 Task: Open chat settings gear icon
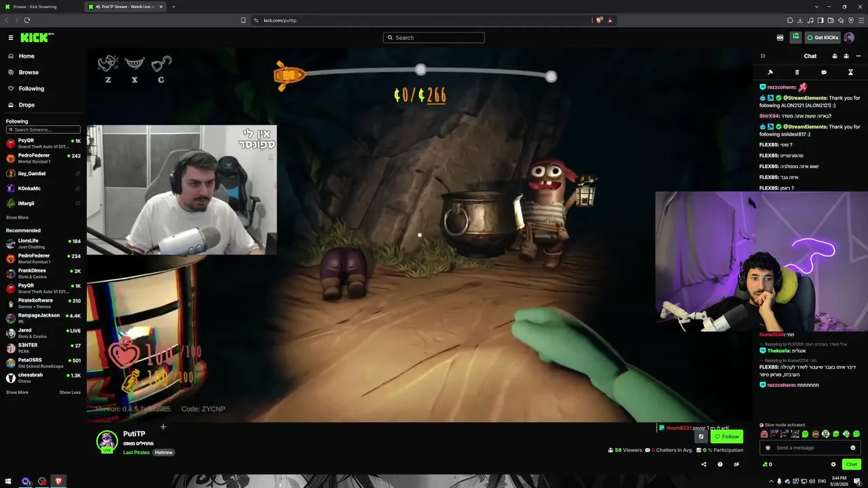pos(833,464)
